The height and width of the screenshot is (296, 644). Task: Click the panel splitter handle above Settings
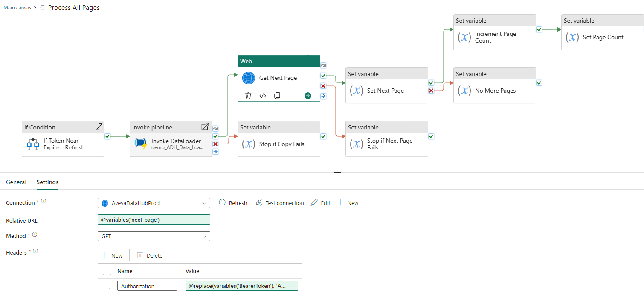(338, 172)
